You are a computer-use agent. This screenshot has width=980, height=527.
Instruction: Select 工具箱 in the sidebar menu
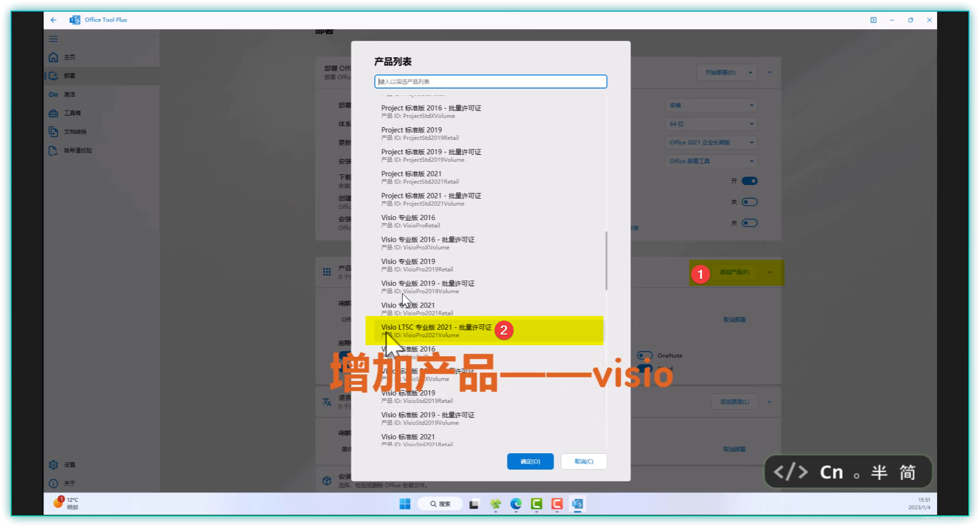click(73, 113)
